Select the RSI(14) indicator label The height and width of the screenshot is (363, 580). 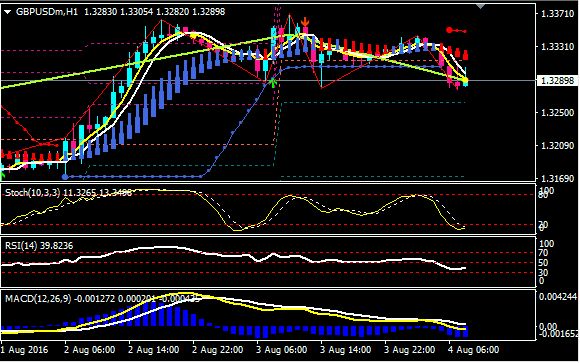tap(21, 246)
